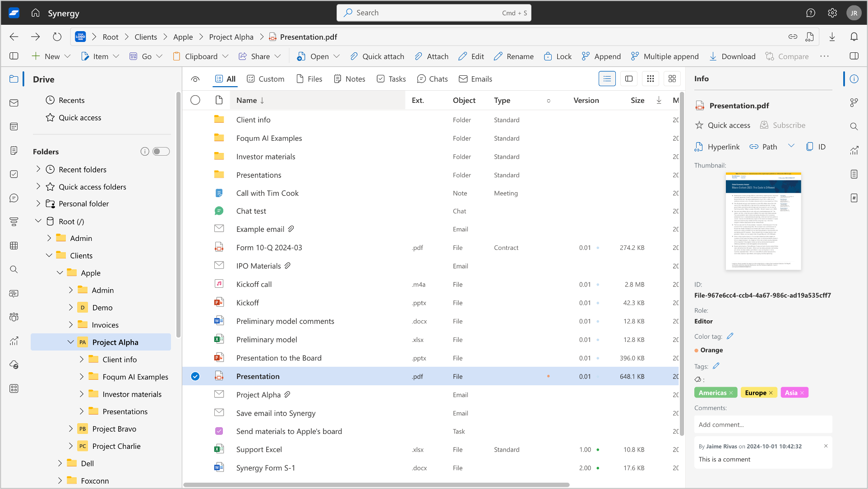Click the downloads arrow icon near bell
This screenshot has width=868, height=489.
coord(832,37)
